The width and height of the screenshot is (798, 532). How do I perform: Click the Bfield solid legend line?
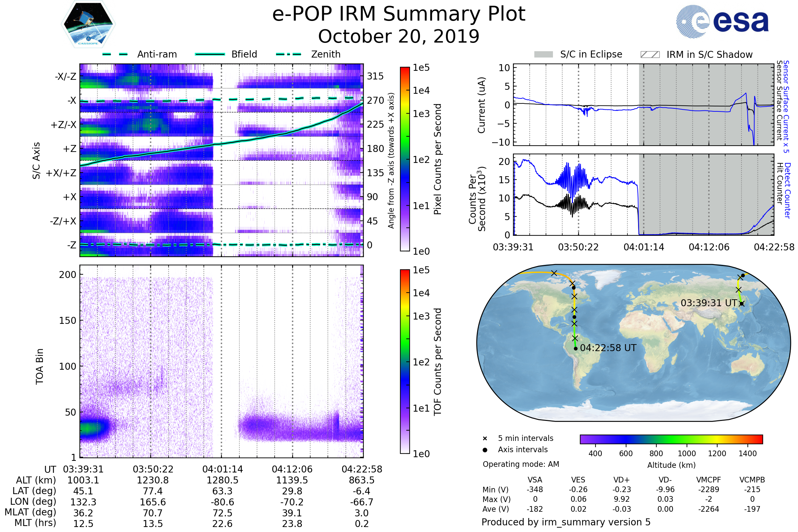(x=210, y=54)
